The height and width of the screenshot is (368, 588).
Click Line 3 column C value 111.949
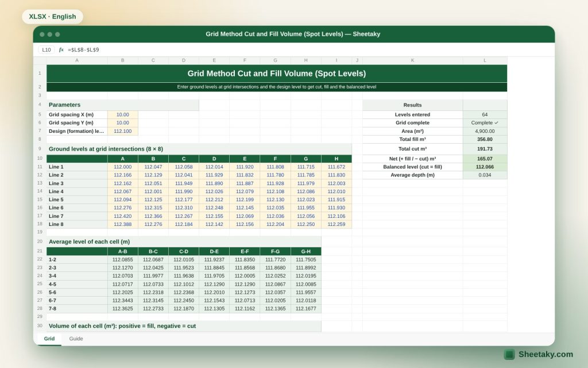pos(184,183)
